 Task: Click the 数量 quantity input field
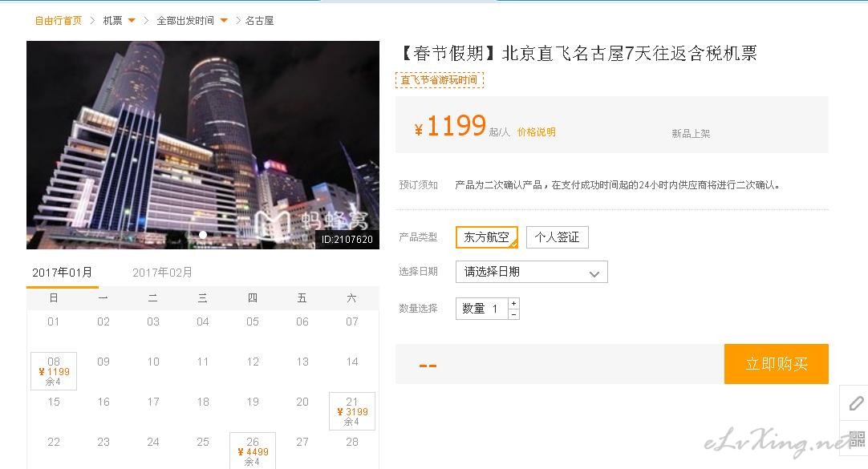481,309
